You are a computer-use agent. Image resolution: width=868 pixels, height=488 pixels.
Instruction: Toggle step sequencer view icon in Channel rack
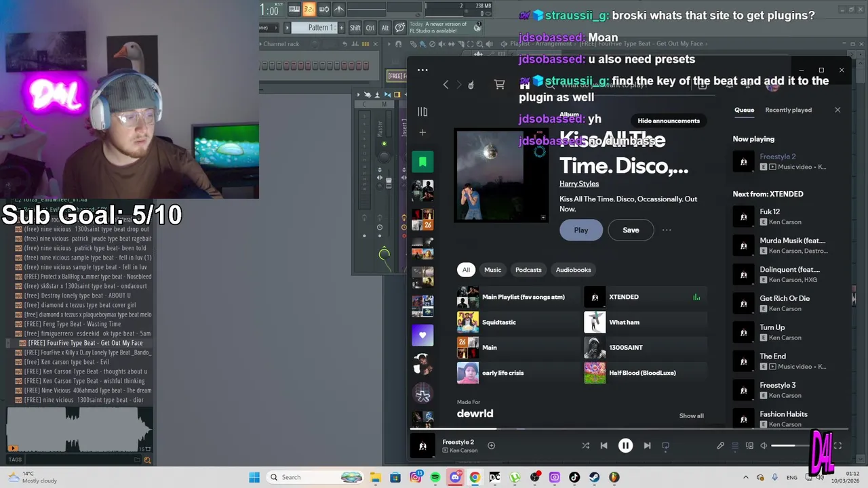pos(365,44)
